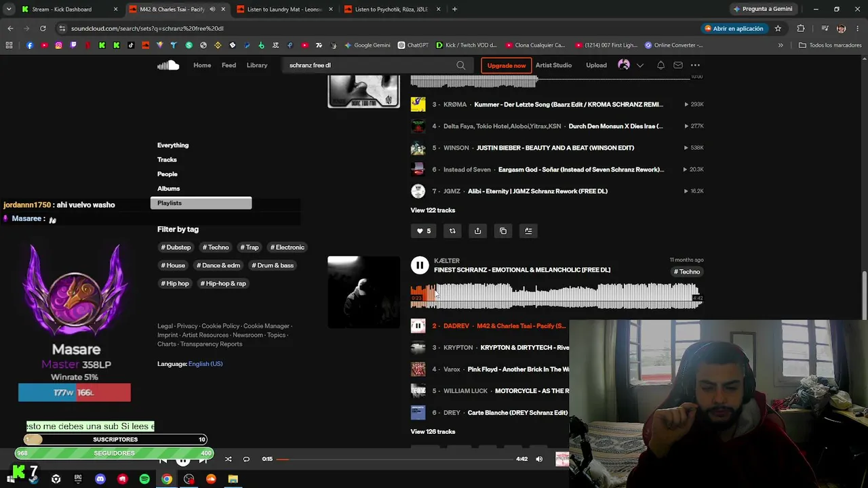
Task: Pause the DADREV track in the list
Action: coord(418,326)
